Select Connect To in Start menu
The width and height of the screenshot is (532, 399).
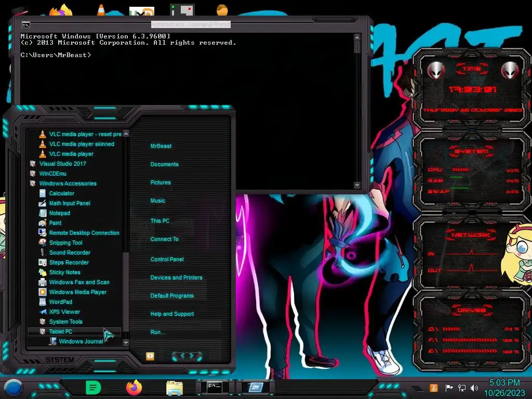[x=164, y=239]
